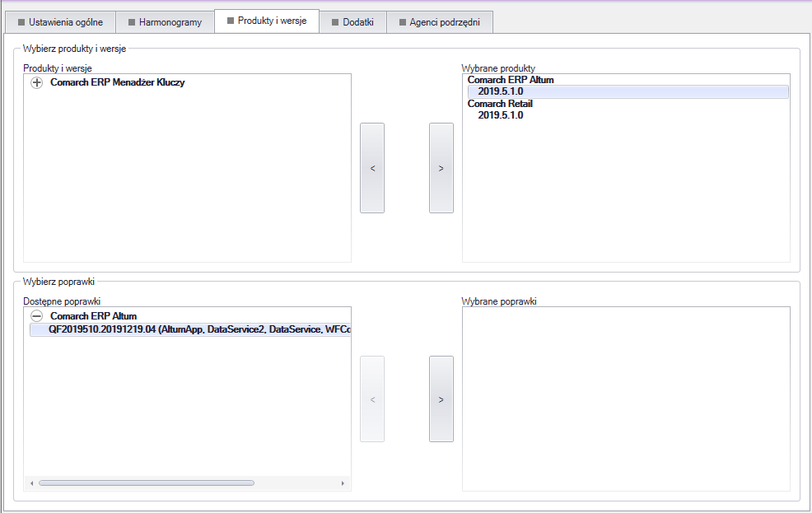Open the Ustawienia ogólne tab
Image resolution: width=812 pixels, height=513 pixels.
60,22
